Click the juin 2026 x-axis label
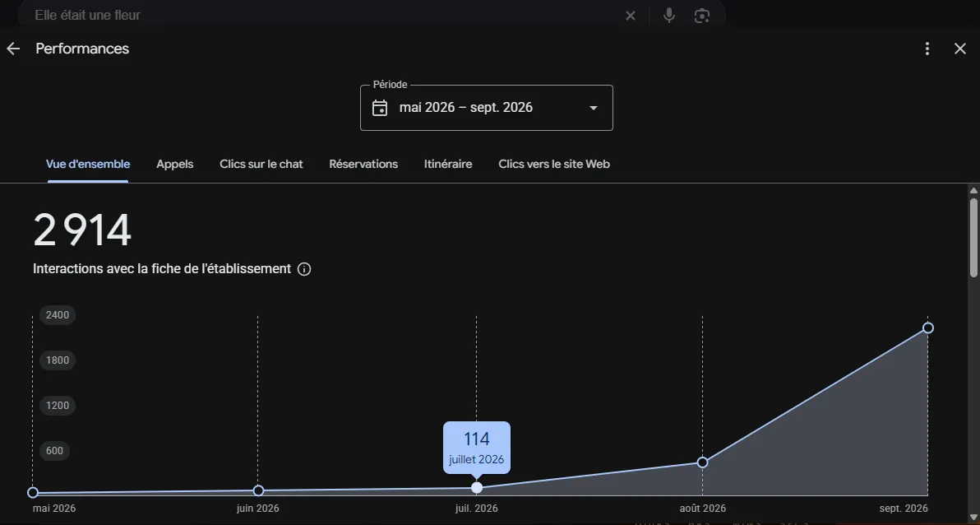Viewport: 980px width, 525px height. point(258,508)
